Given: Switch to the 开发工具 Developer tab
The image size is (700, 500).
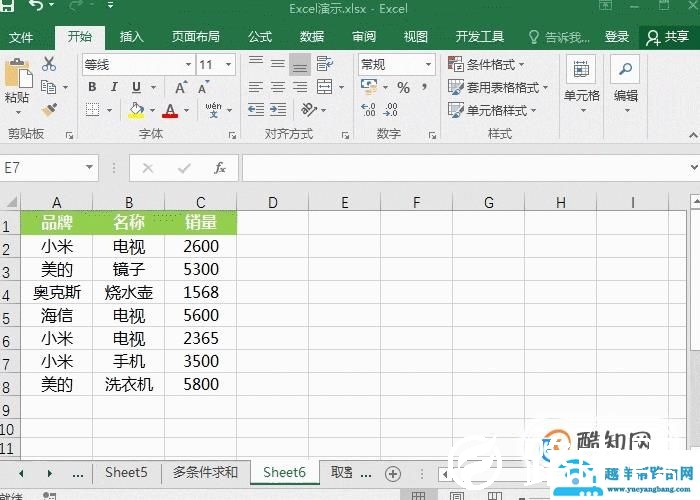Looking at the screenshot, I should coord(479,37).
